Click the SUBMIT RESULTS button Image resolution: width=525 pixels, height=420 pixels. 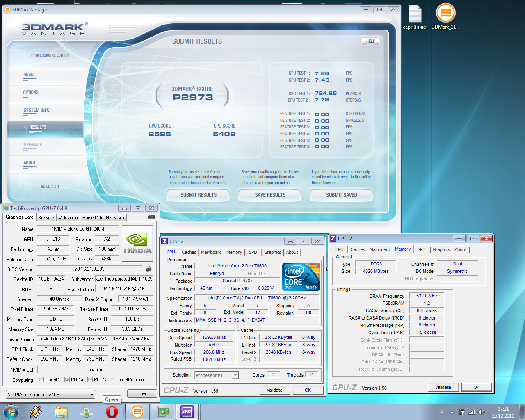pyautogui.click(x=199, y=195)
